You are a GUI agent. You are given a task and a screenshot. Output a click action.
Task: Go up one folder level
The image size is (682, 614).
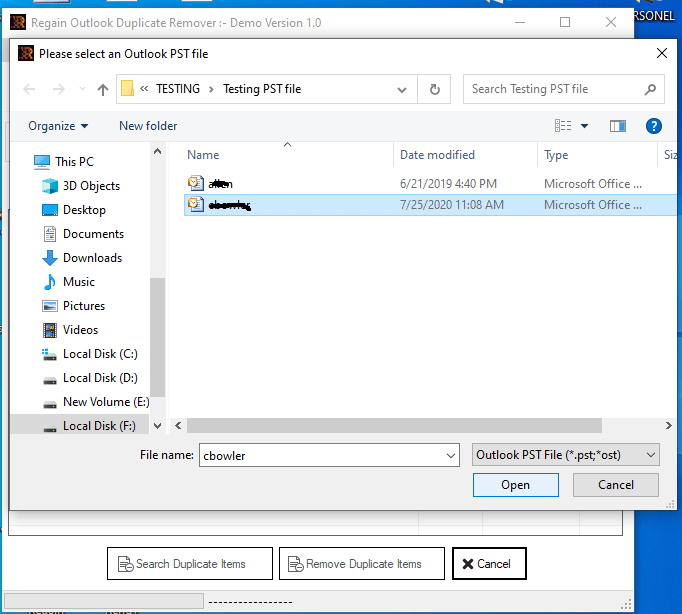[x=103, y=90]
